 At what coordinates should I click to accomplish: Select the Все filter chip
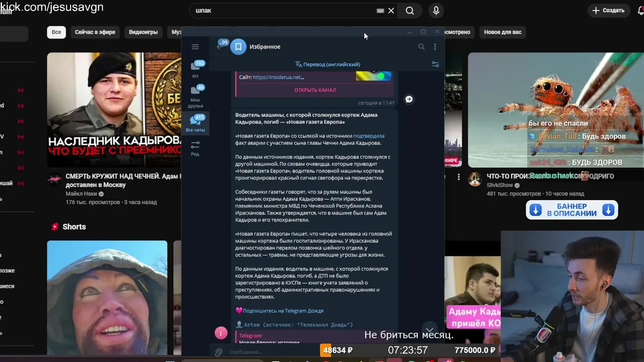56,32
